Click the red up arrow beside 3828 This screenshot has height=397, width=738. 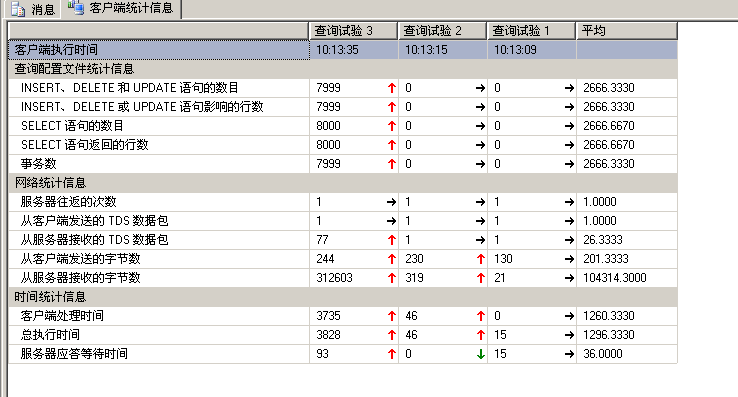[x=392, y=335]
